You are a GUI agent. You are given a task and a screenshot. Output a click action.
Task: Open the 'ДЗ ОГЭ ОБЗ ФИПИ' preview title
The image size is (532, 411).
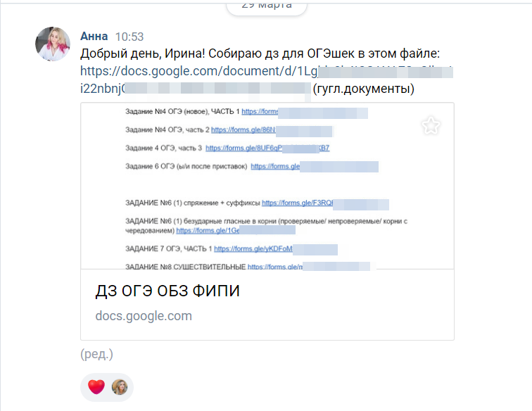click(167, 291)
